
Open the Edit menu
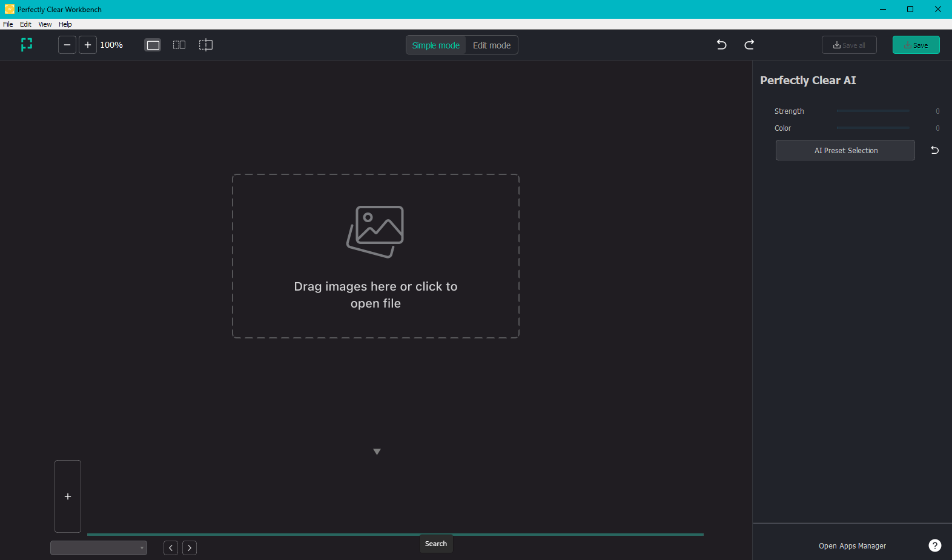(25, 24)
